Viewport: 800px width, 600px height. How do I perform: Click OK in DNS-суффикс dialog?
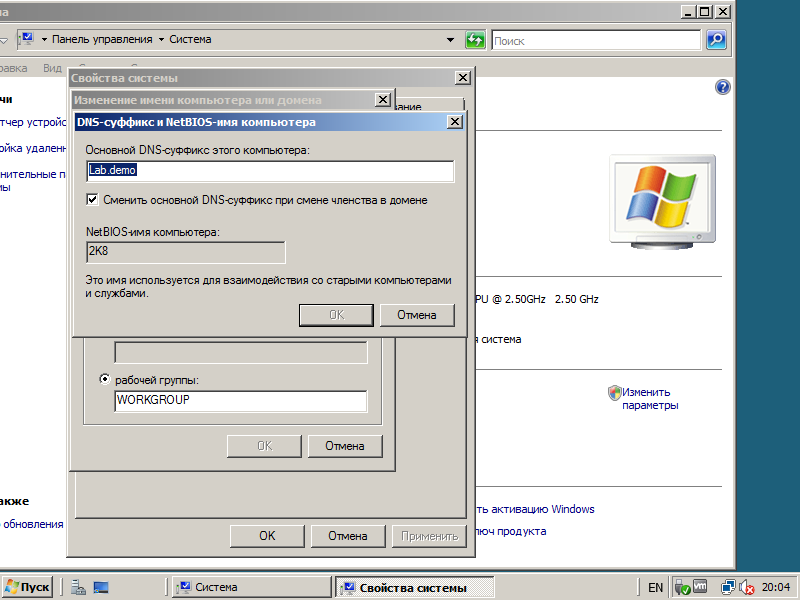tap(336, 315)
